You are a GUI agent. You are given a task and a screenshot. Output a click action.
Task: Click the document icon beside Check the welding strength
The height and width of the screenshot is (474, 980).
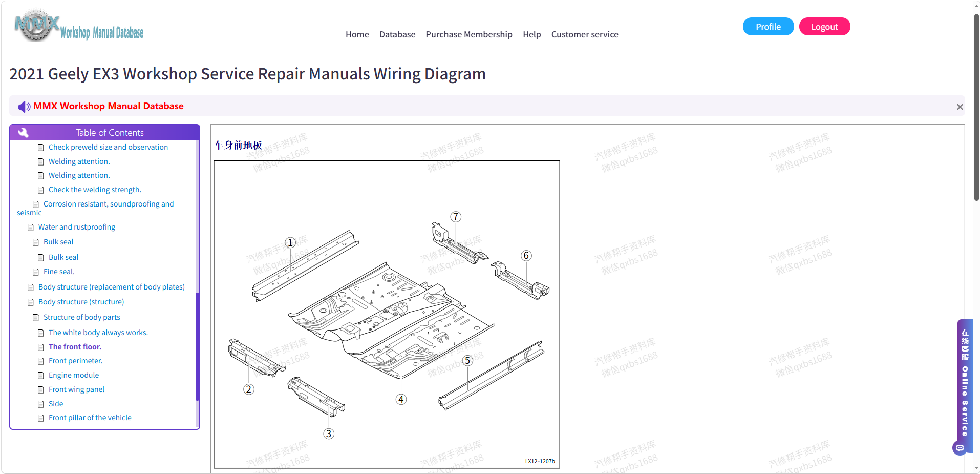(41, 190)
